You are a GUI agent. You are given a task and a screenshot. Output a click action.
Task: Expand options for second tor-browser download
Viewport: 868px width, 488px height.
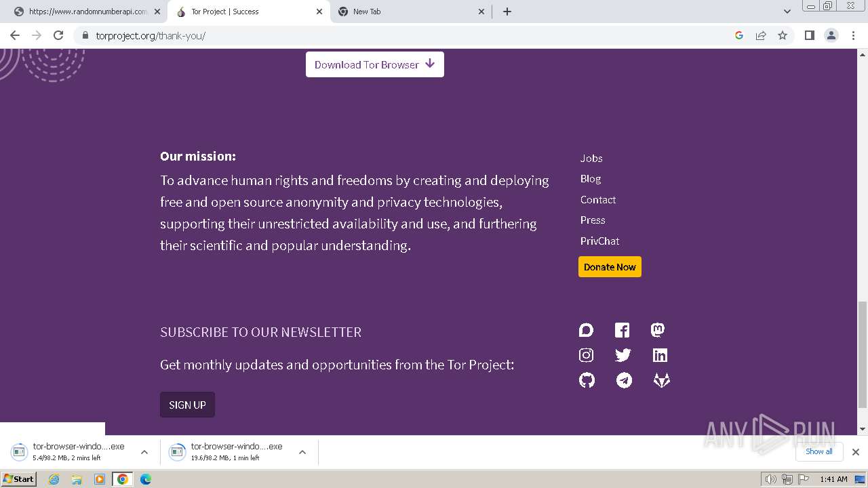302,452
